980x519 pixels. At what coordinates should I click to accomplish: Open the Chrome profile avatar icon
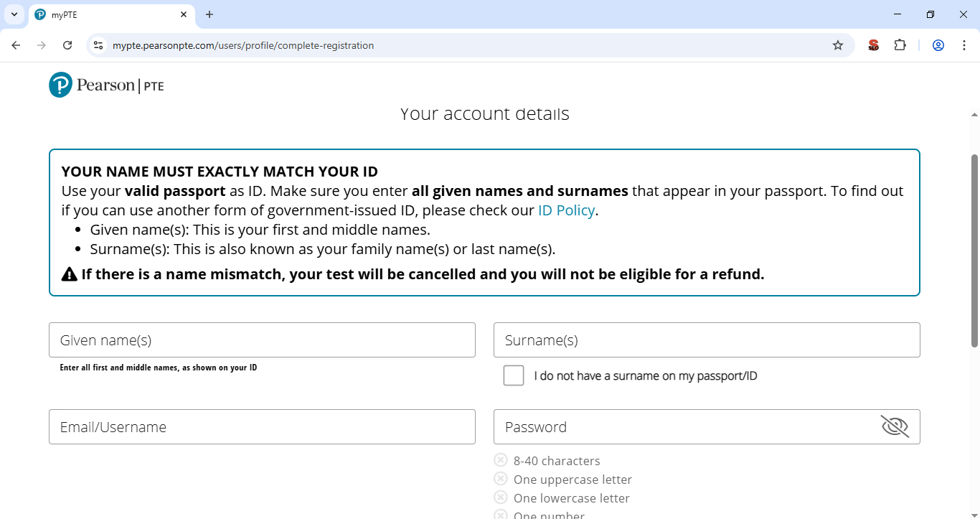938,45
